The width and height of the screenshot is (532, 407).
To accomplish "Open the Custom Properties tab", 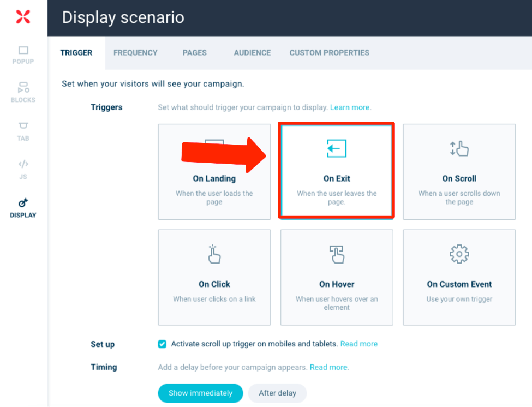I will coord(330,53).
